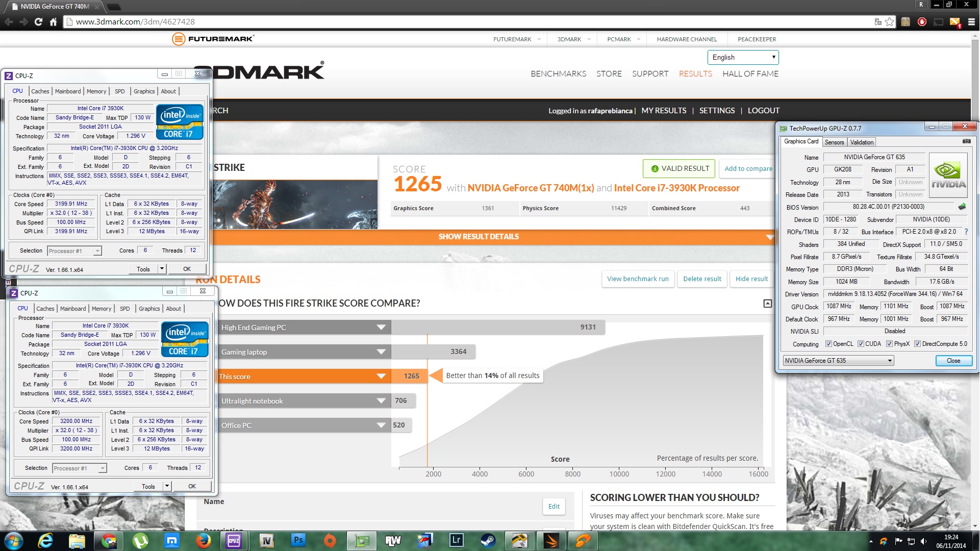The image size is (980, 551).
Task: Click the Hide result button
Action: [751, 279]
